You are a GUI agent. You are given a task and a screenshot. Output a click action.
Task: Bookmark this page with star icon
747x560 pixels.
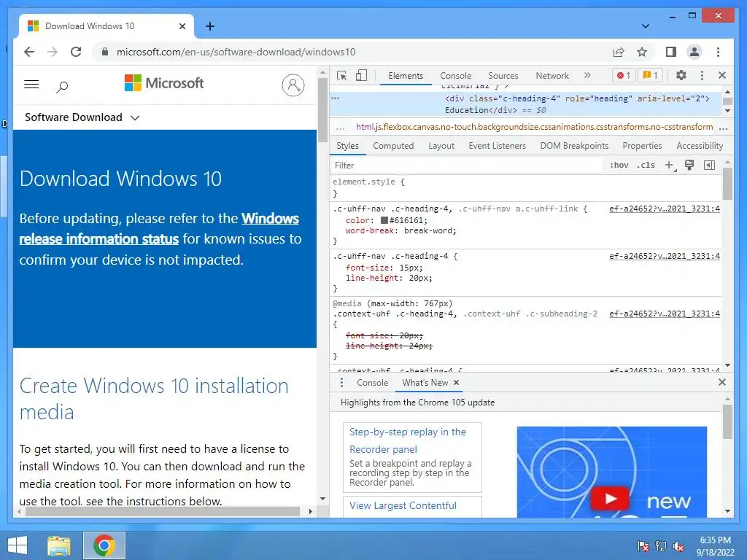(642, 52)
